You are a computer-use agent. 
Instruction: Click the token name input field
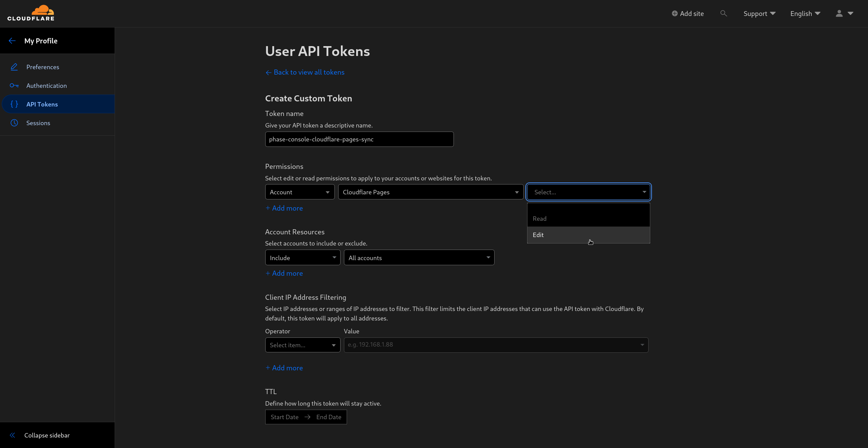(x=359, y=139)
